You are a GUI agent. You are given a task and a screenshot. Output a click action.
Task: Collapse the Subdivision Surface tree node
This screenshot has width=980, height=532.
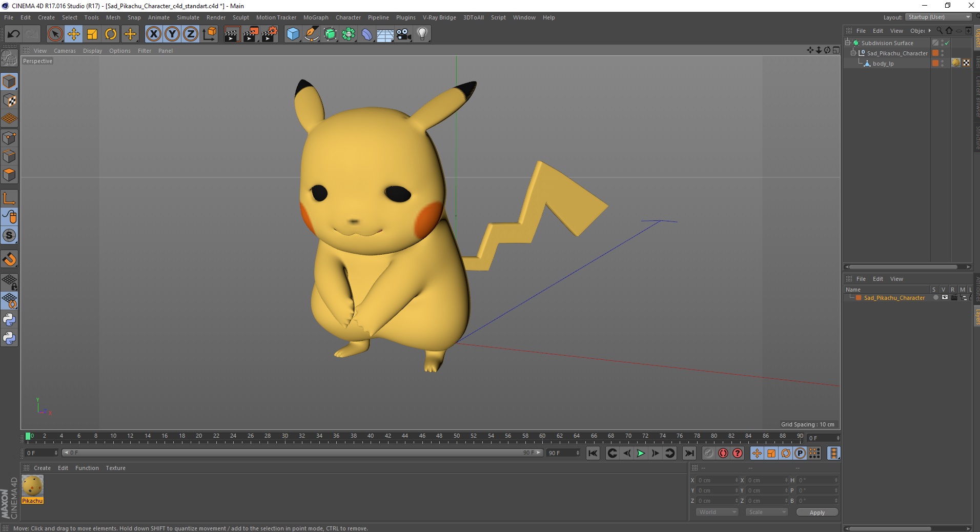click(x=848, y=43)
